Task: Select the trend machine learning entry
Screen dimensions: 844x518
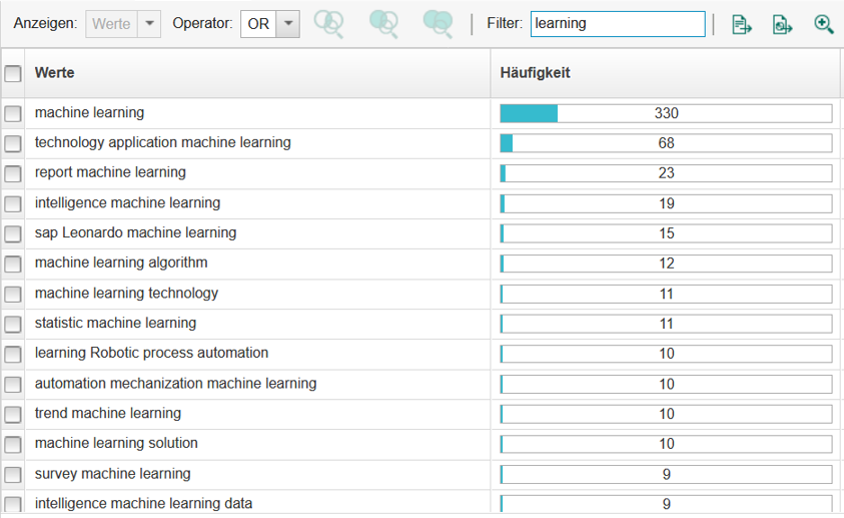Action: pyautogui.click(x=108, y=414)
